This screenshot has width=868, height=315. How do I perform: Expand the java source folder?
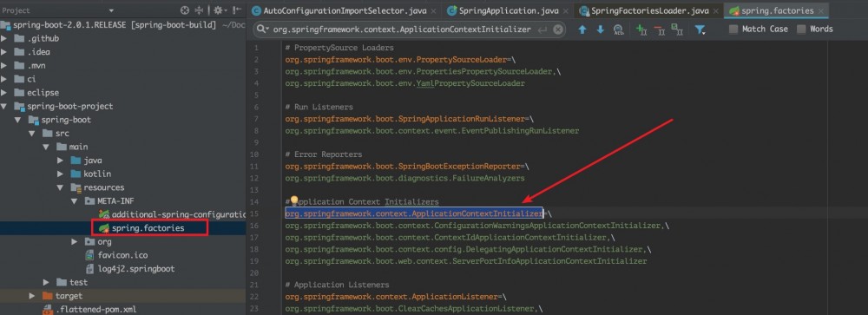(x=61, y=161)
